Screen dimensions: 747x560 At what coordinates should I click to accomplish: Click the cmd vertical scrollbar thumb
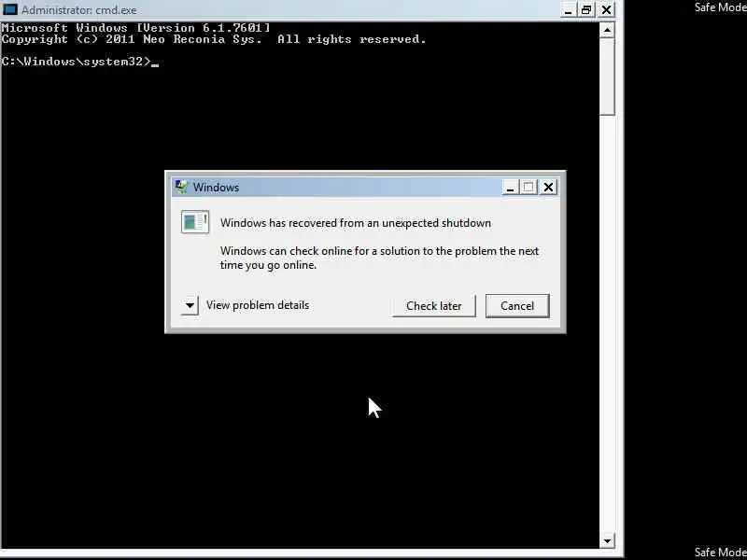(x=607, y=77)
